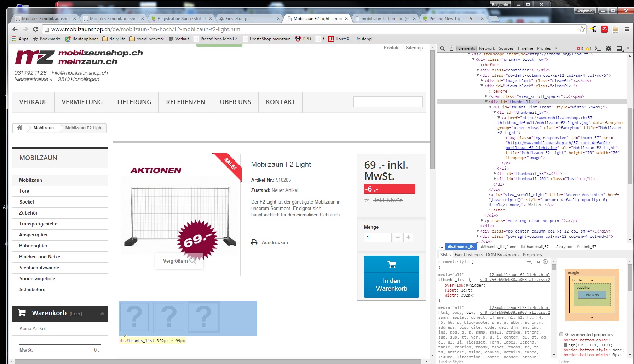The height and width of the screenshot is (364, 634).
Task: Add new style rule with plus icon
Action: (529, 262)
